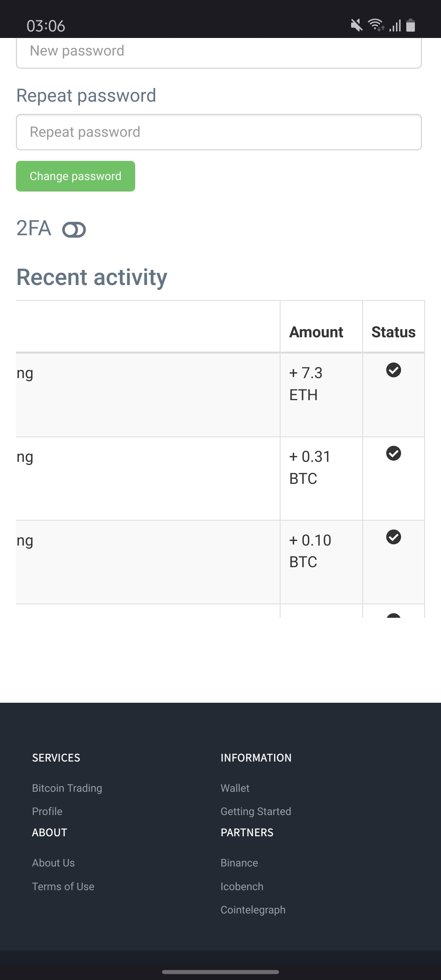Image resolution: width=441 pixels, height=980 pixels.
Task: Visit the Cointelegraph partner link
Action: tap(253, 910)
